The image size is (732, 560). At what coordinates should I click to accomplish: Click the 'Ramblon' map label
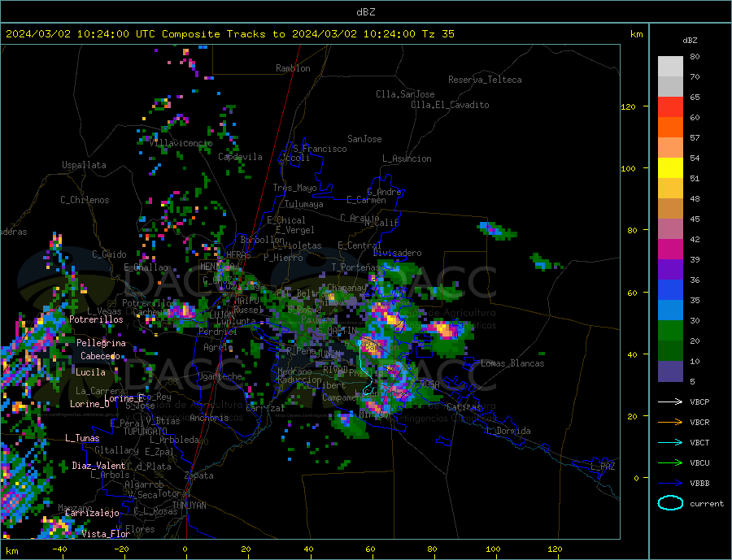(x=293, y=68)
